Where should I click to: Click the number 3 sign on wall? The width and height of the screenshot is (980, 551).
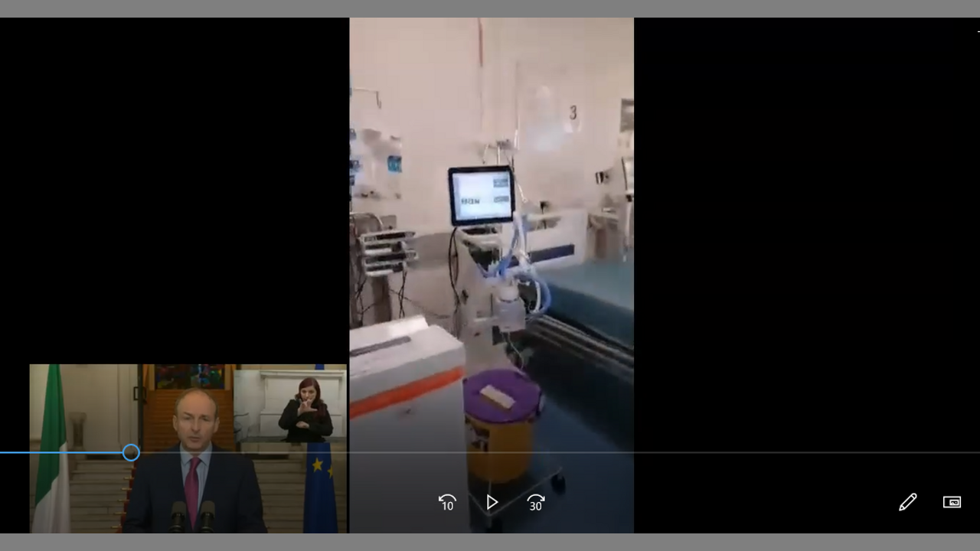573,113
